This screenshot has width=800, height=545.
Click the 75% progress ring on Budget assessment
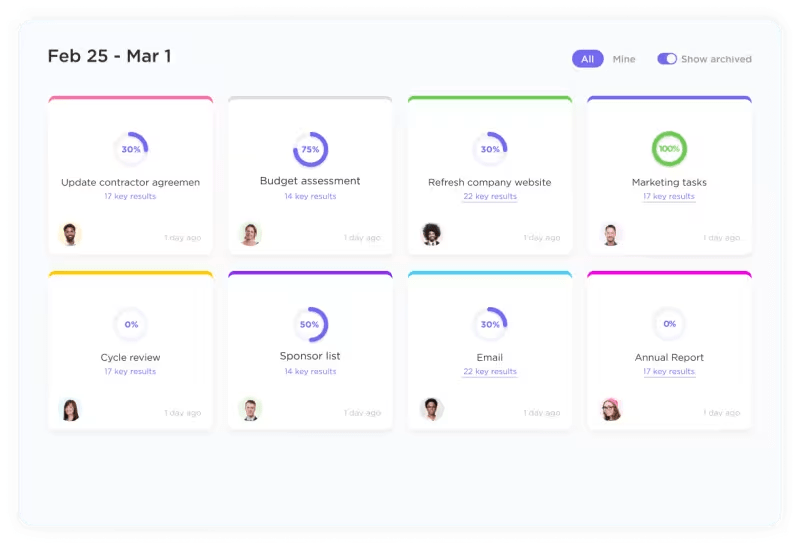tap(310, 149)
